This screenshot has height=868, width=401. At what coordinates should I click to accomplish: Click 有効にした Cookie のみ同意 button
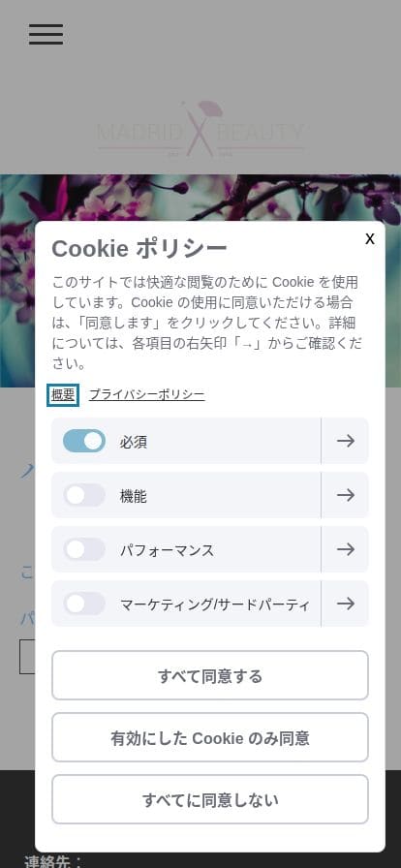210,737
